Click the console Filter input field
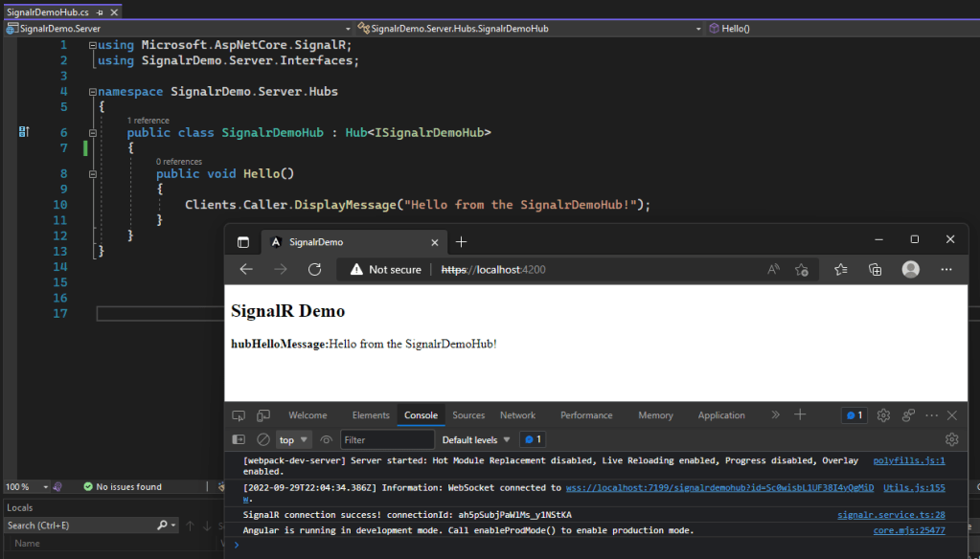 point(387,440)
